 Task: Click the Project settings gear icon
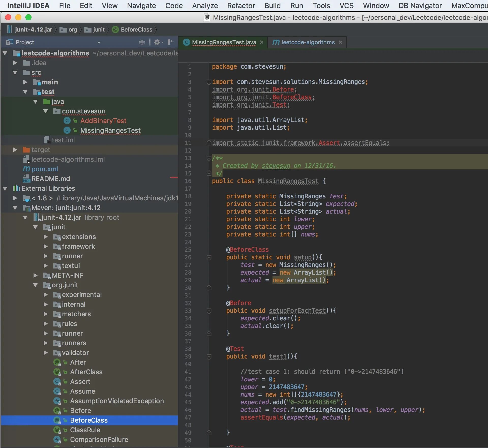click(x=157, y=42)
